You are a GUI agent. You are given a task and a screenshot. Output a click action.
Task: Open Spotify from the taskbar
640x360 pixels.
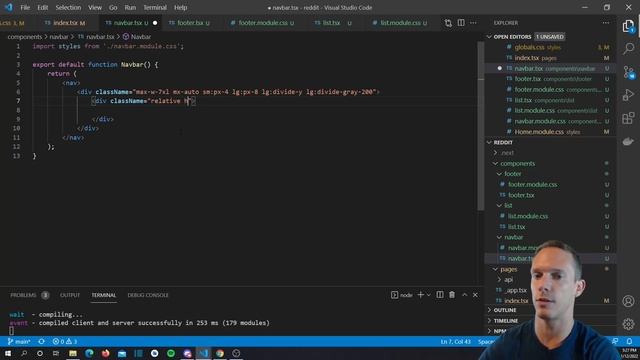tap(171, 353)
